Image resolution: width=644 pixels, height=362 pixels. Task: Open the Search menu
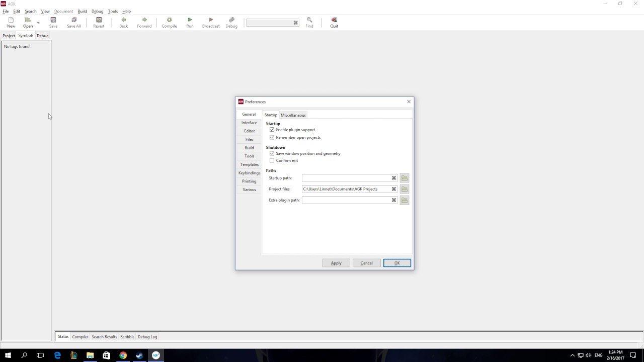click(30, 11)
